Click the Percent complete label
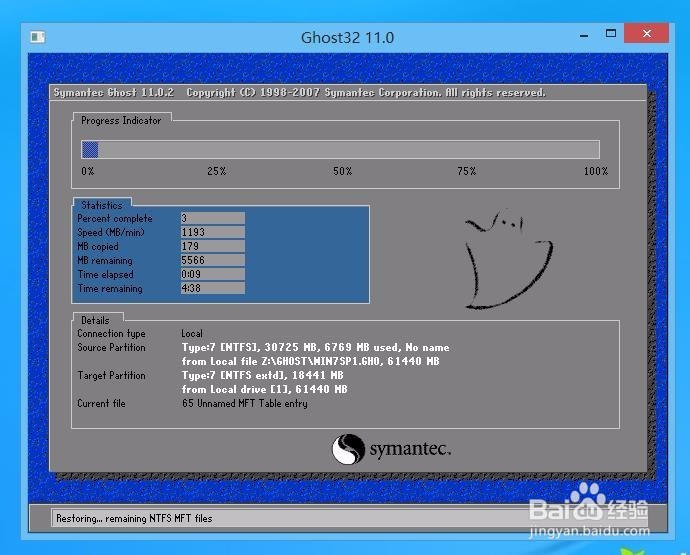Viewport: 690px width, 555px height. pos(114,219)
